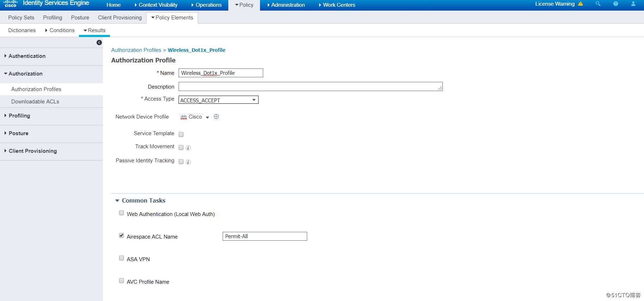Click the Network Device Profile globe icon

click(x=216, y=116)
